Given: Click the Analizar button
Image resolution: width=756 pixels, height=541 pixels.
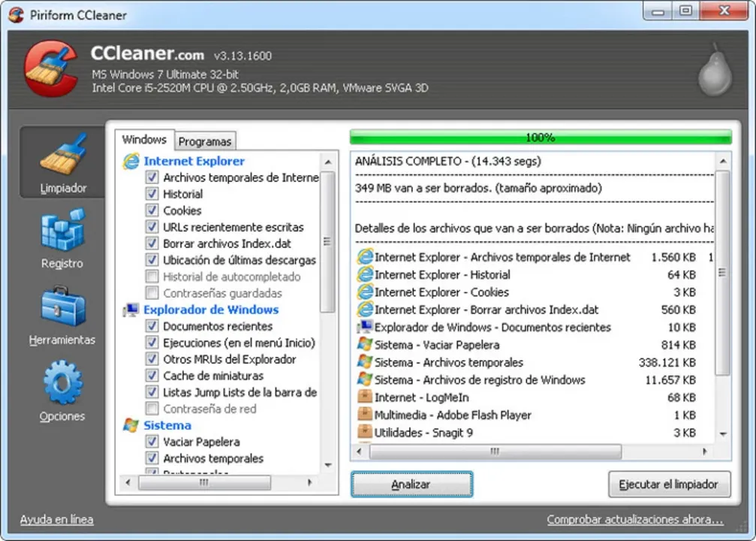Looking at the screenshot, I should [x=411, y=484].
